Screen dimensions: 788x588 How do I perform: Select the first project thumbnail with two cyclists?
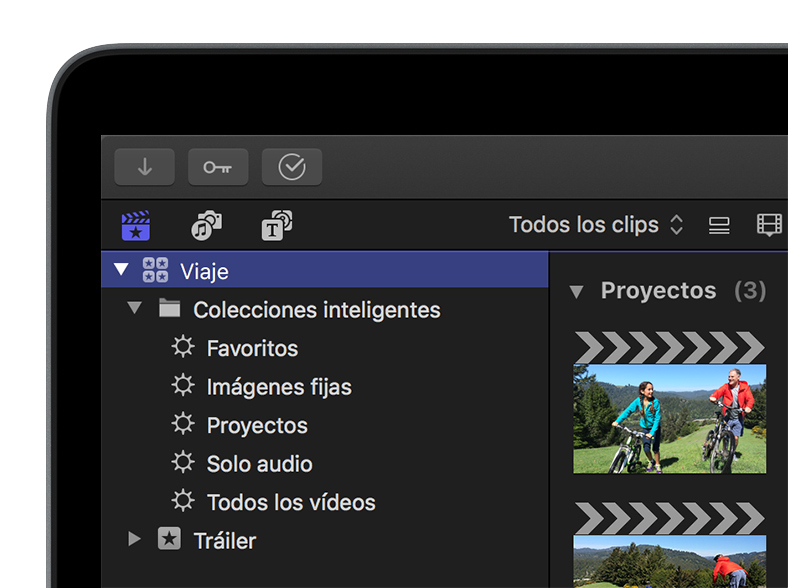click(x=669, y=417)
